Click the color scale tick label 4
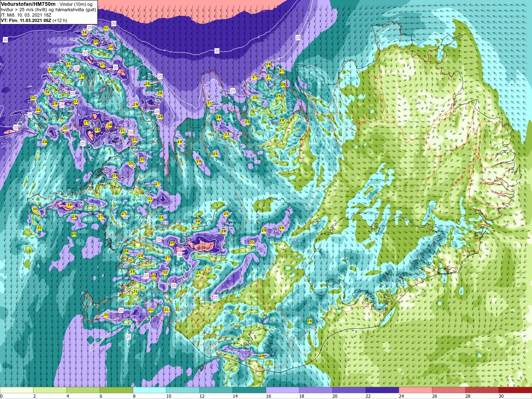Viewport: 532px width, 399px height. 67,396
